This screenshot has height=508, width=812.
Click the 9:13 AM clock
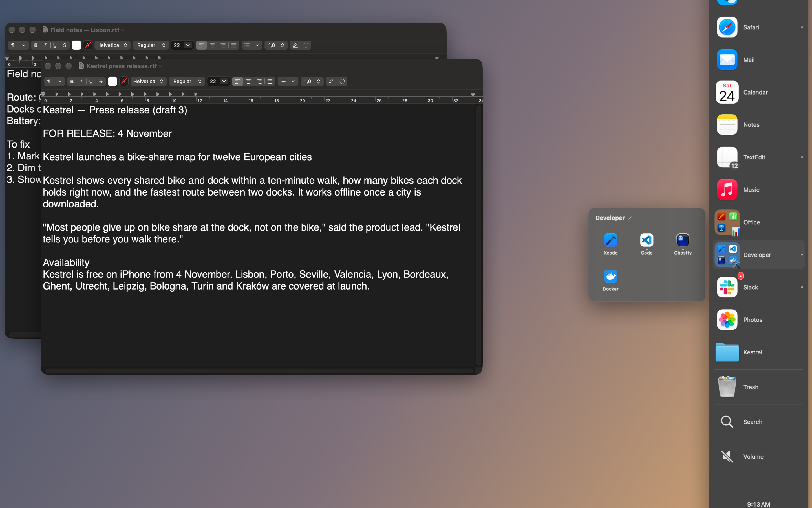tap(758, 504)
